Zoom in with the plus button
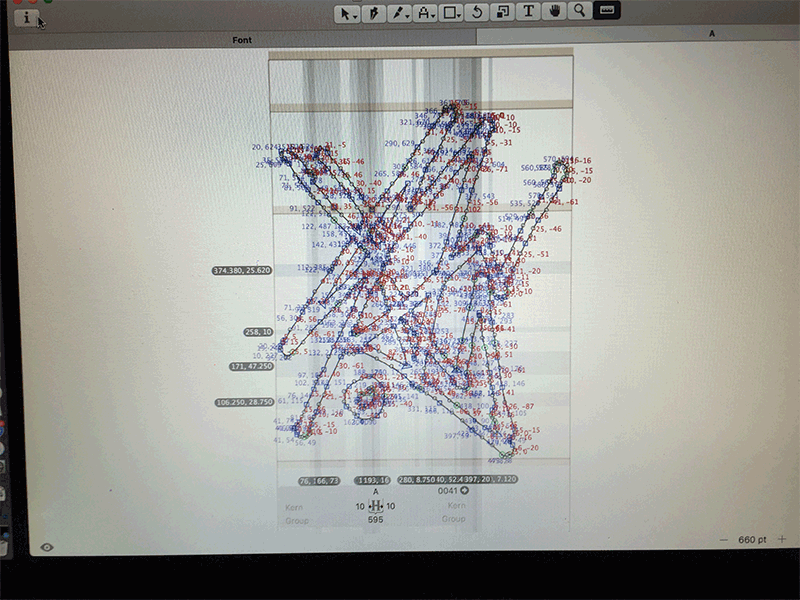The image size is (800, 600). coord(782,539)
